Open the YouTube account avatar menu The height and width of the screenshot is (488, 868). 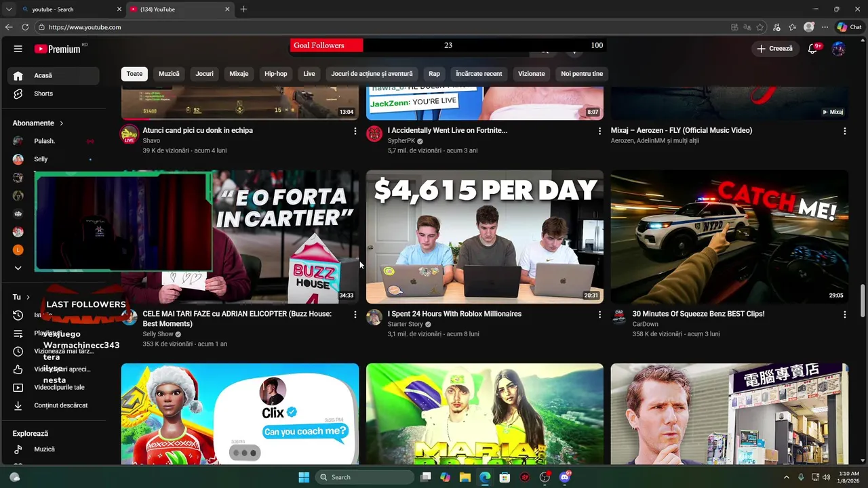[838, 49]
